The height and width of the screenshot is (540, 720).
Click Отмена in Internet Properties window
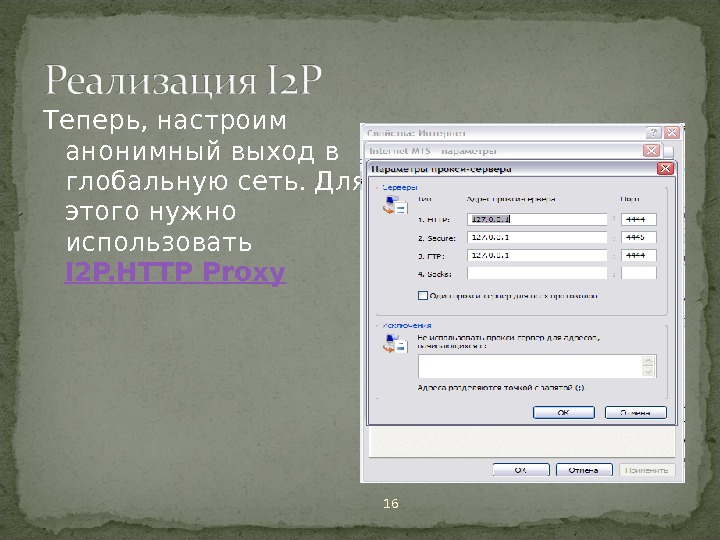[584, 470]
